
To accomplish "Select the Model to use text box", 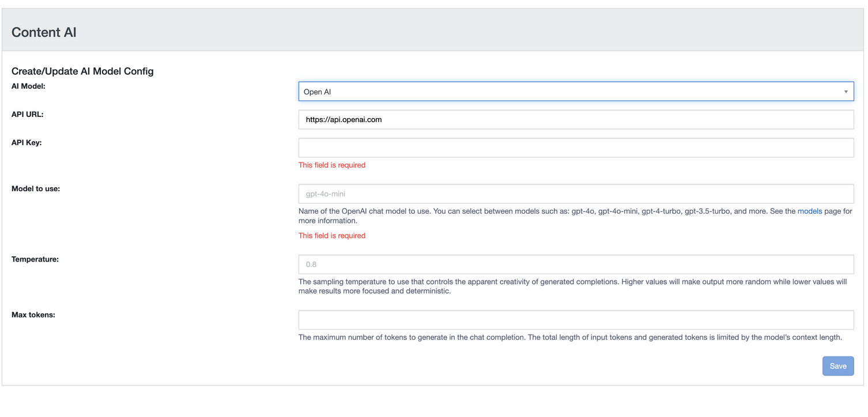I will pos(575,194).
